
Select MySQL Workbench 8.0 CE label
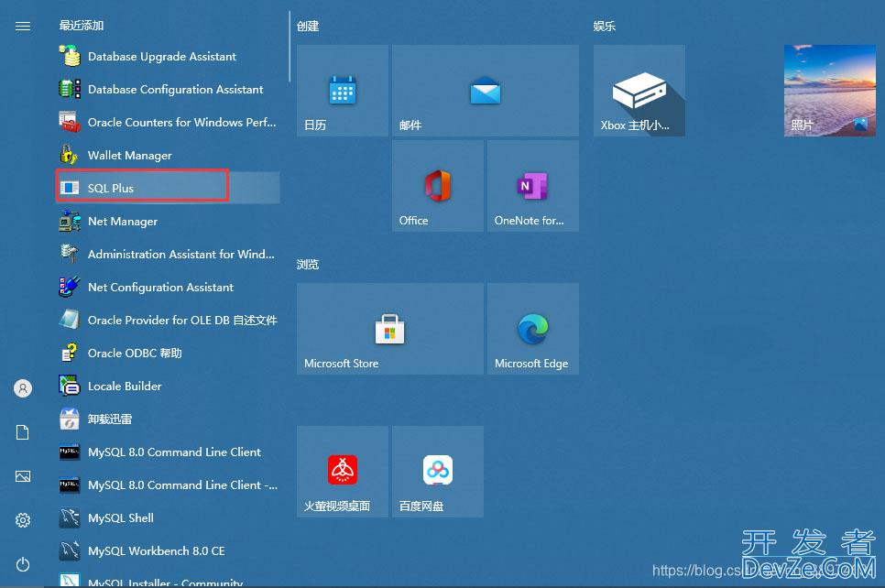(157, 550)
